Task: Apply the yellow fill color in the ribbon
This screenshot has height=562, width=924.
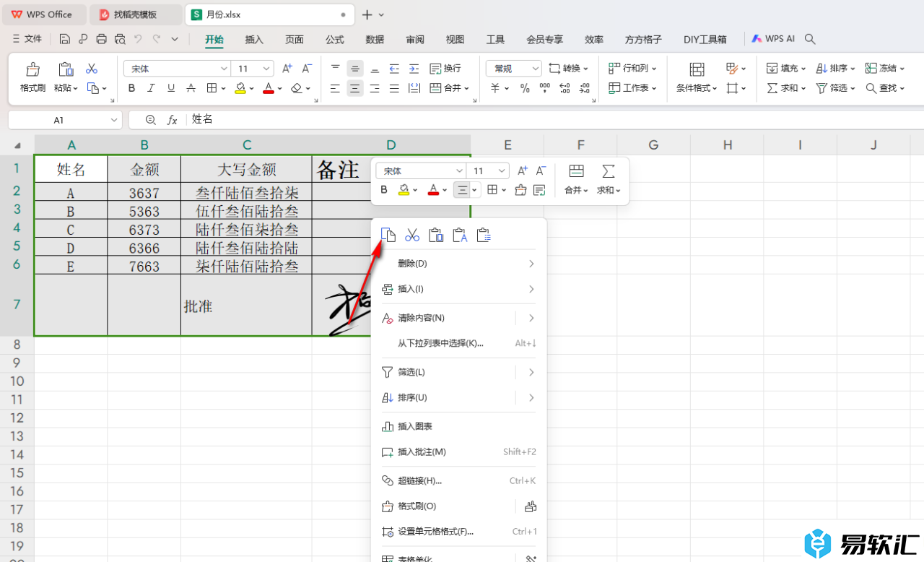Action: (x=240, y=88)
